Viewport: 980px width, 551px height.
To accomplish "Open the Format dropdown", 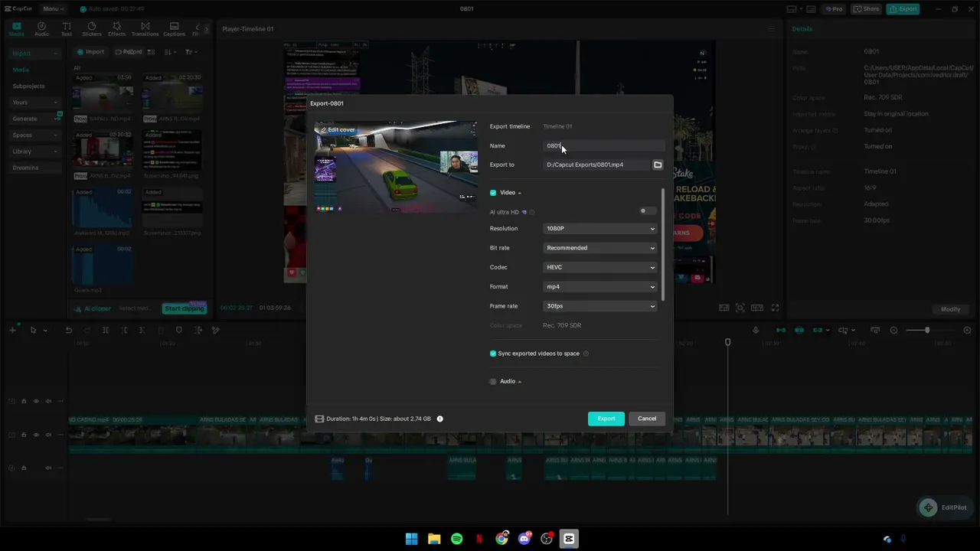I will [x=600, y=286].
